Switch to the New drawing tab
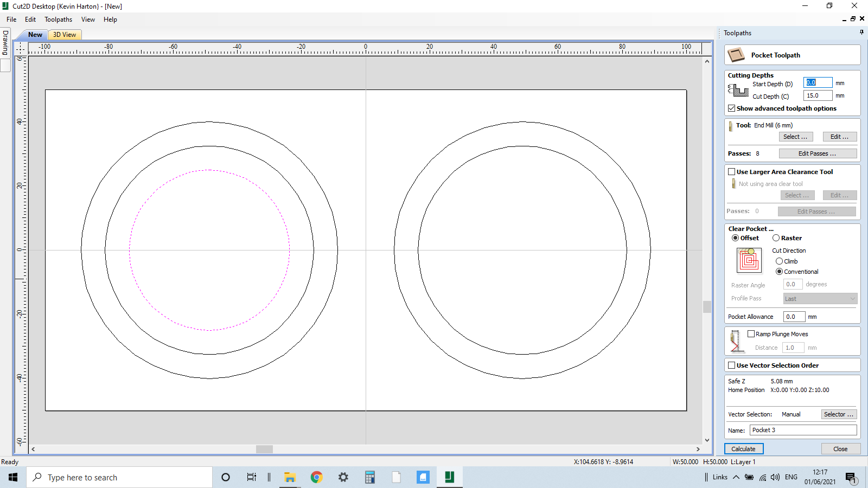This screenshot has height=488, width=868. click(35, 35)
